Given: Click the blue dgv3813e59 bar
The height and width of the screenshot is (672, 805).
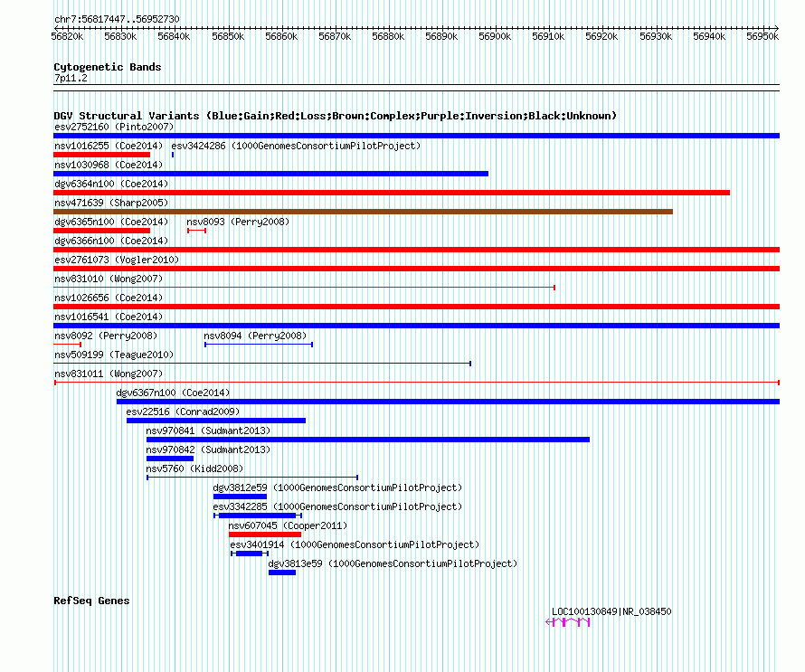Looking at the screenshot, I should pos(282,573).
